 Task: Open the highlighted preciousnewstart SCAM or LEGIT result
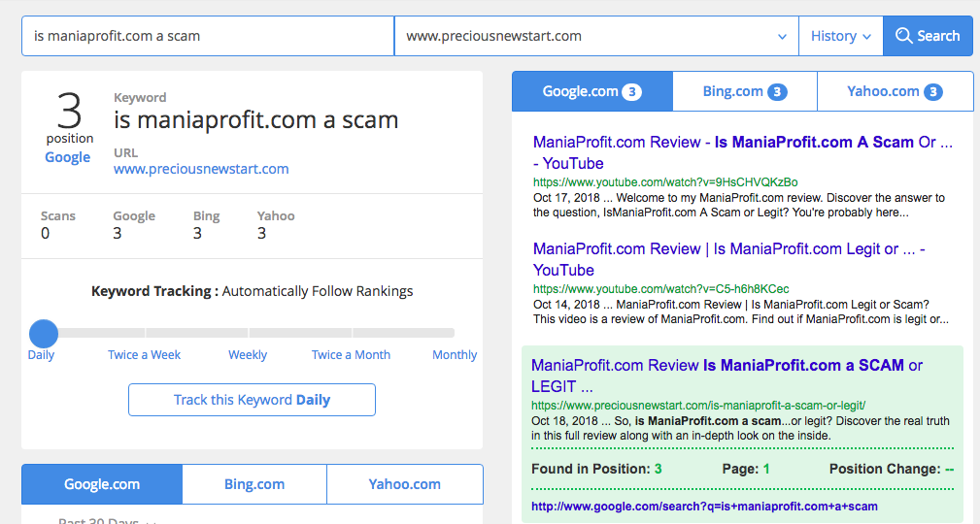(727, 376)
